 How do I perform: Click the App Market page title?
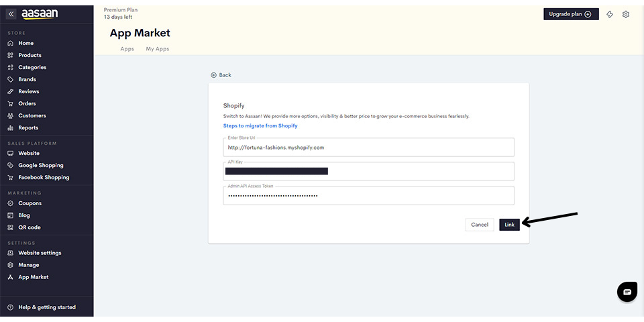click(x=140, y=34)
